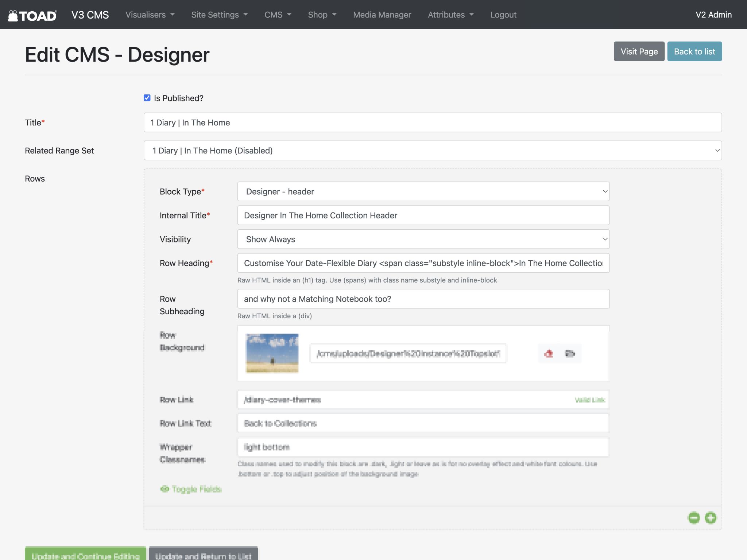Image resolution: width=747 pixels, height=560 pixels.
Task: Click green minus icon to remove row
Action: (x=694, y=518)
